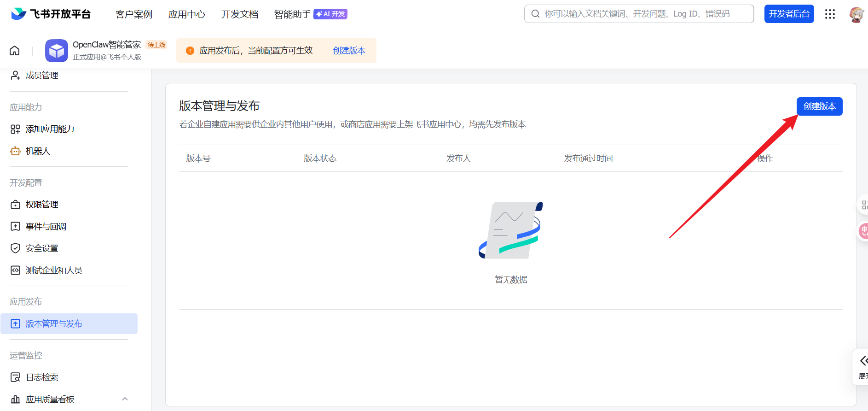The height and width of the screenshot is (411, 868).
Task: Collapse the 应用质量看板 section
Action: click(125, 399)
